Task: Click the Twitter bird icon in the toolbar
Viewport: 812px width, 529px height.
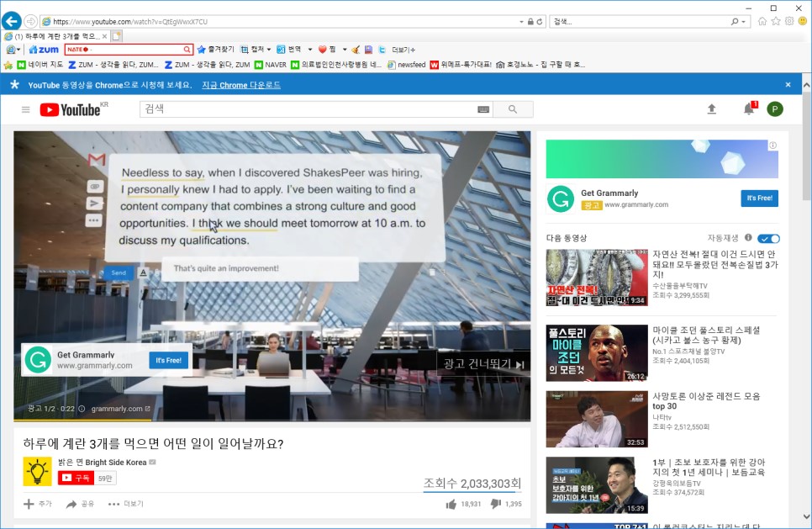Action: pos(382,50)
